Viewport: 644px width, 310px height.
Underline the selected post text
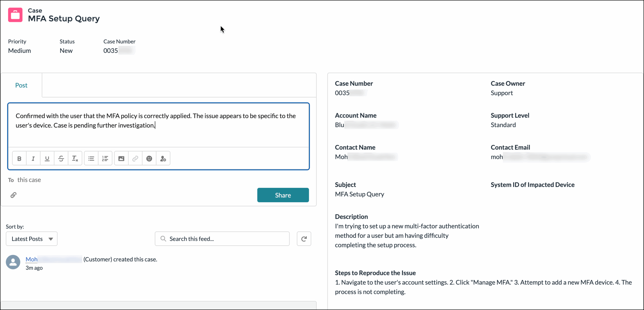click(47, 158)
